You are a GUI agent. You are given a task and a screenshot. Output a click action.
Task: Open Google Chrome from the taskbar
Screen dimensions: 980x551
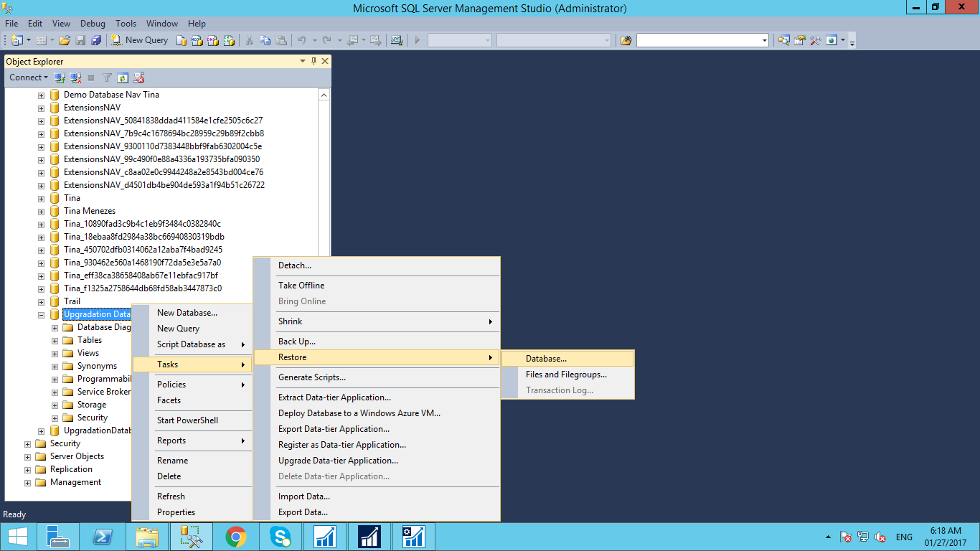point(236,537)
